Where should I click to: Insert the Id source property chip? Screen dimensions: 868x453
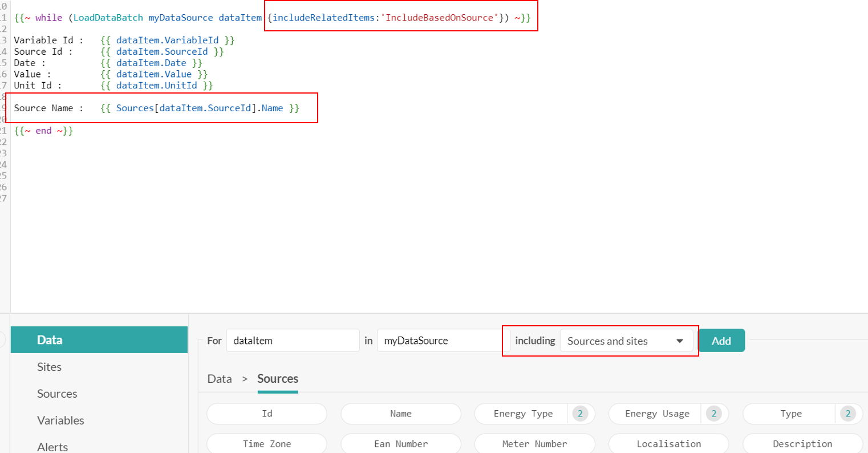[267, 414]
